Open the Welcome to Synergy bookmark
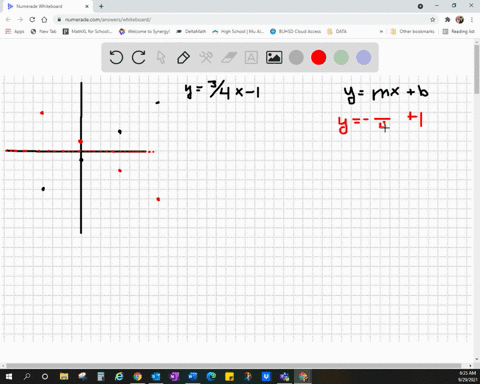Viewport: 480px width, 384px height. click(x=145, y=31)
